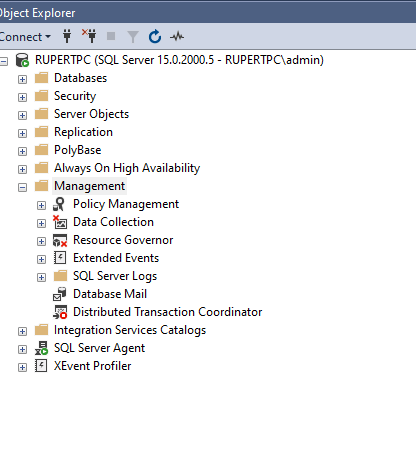Click the Extended Events lightning icon

pos(60,258)
